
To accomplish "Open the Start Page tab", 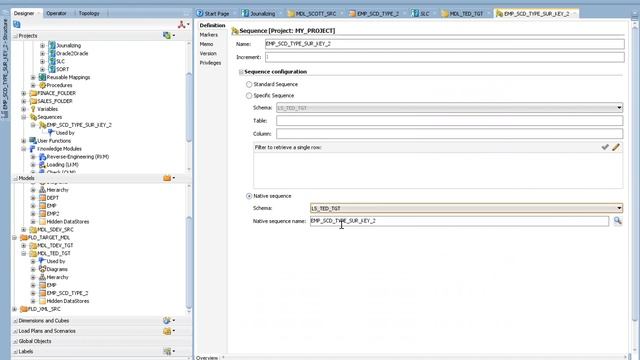I will click(213, 13).
